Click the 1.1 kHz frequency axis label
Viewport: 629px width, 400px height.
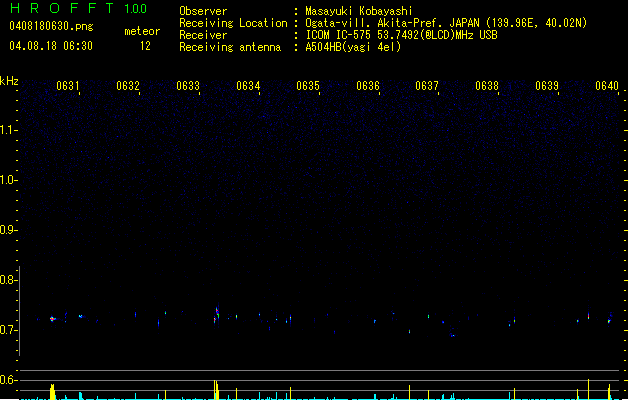8,130
